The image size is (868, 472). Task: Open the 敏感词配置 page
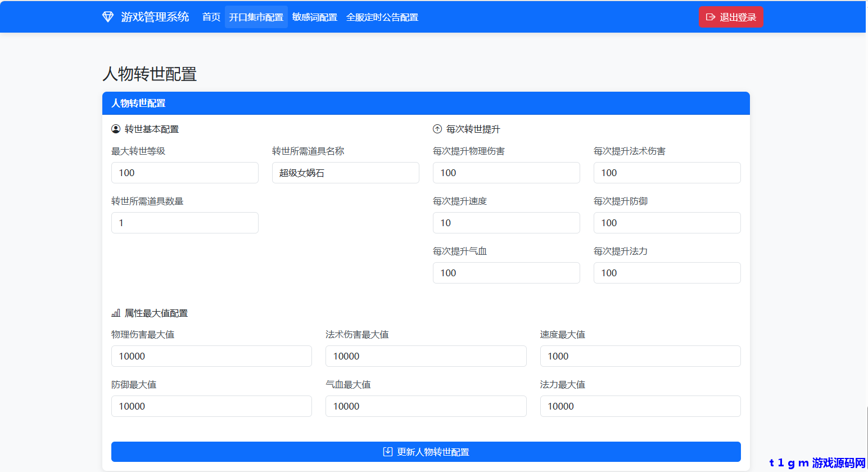coord(315,17)
